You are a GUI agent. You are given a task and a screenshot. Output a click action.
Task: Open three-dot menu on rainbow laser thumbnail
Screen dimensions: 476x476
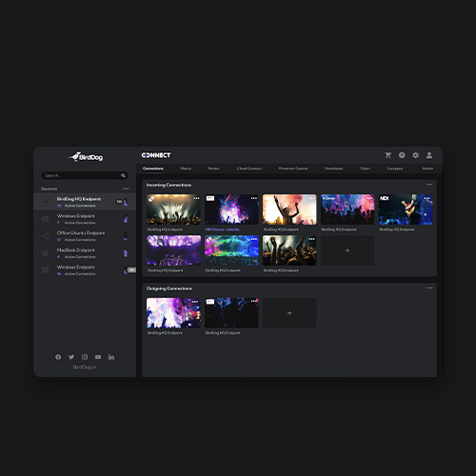254,239
